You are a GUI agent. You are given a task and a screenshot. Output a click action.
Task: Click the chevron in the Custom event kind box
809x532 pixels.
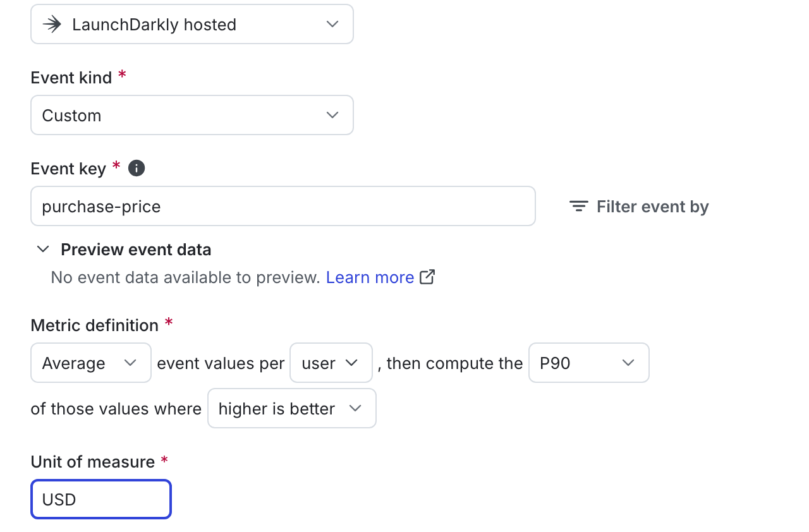click(x=332, y=115)
